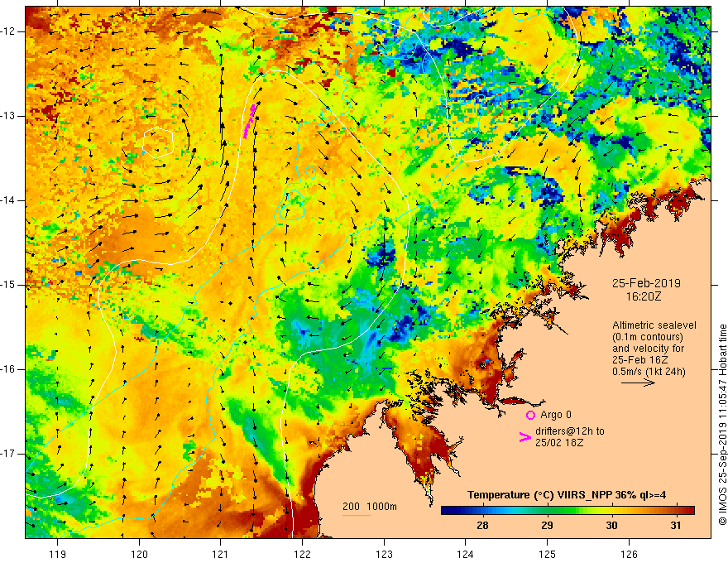Click the time label 16:20Z
Viewport: 728px width, 563px height.
click(643, 296)
